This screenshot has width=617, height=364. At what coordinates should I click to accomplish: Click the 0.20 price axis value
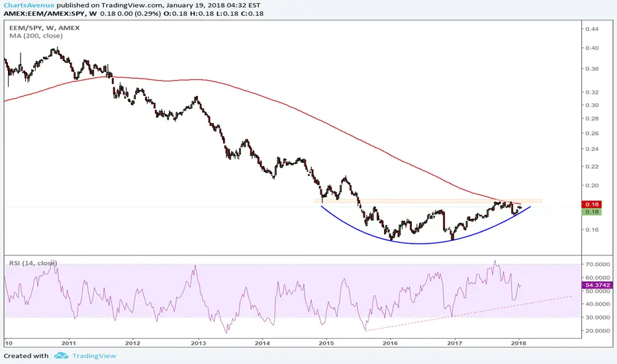click(x=592, y=185)
